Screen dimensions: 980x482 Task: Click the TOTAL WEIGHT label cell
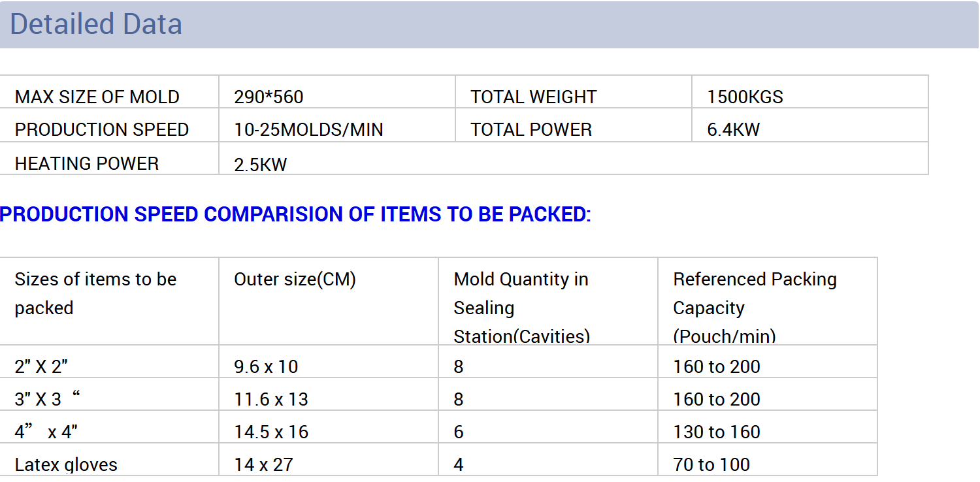[x=533, y=97]
